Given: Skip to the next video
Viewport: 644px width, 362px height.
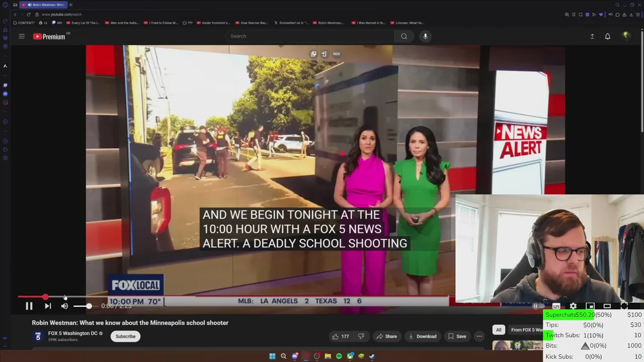Looking at the screenshot, I should coord(47,306).
